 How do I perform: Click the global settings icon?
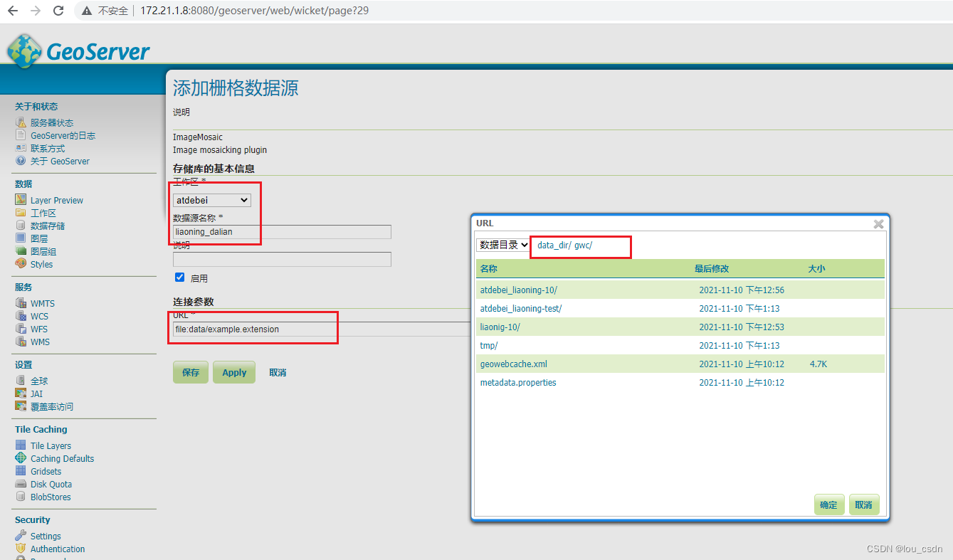pyautogui.click(x=21, y=381)
